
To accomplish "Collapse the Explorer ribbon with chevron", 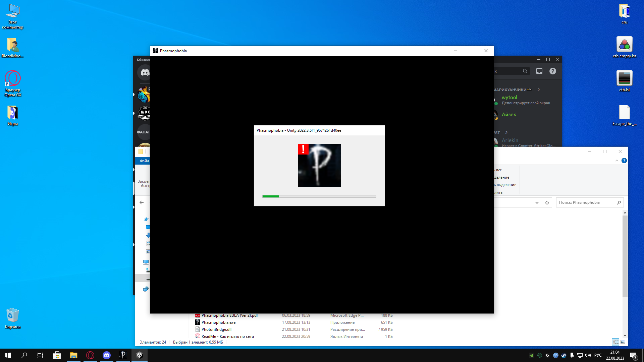I will tap(617, 161).
